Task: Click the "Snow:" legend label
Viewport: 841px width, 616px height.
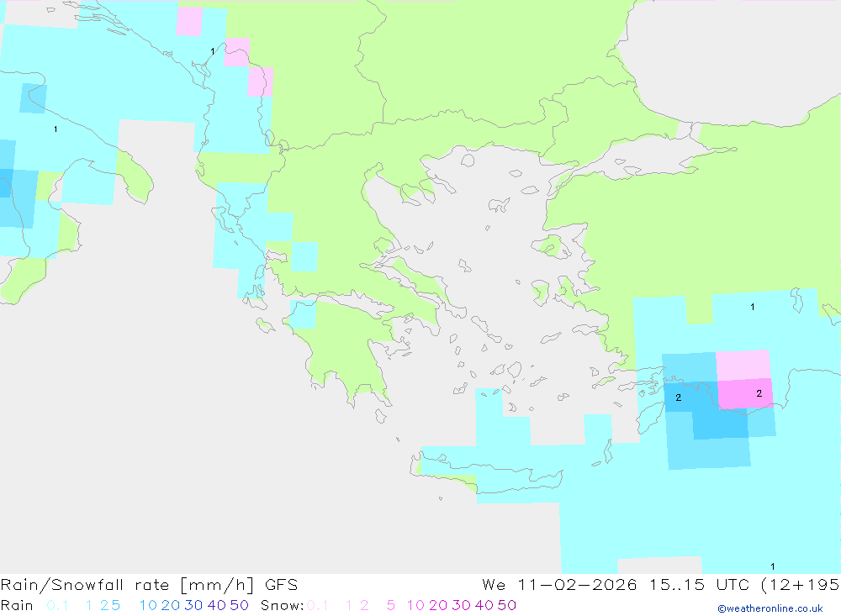Action: pos(282,605)
